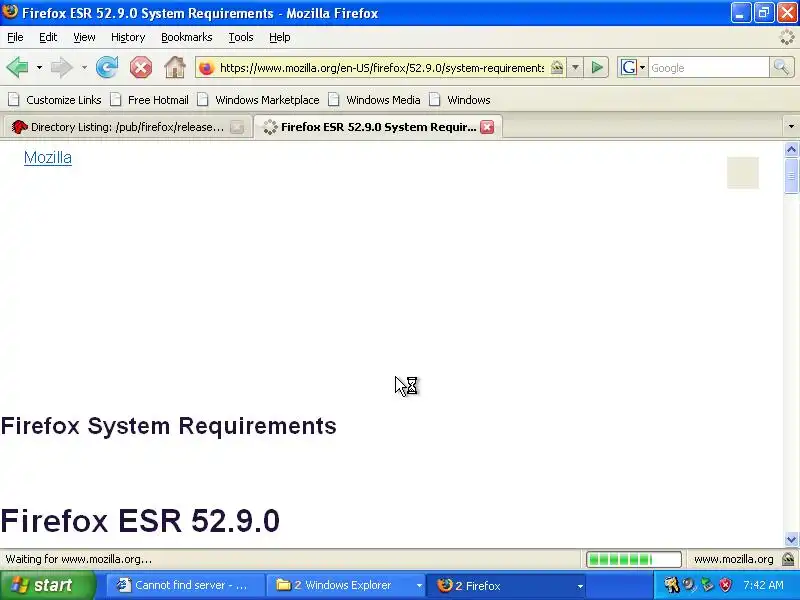Click the Windows start button
Image resolution: width=800 pixels, height=600 pixels.
pyautogui.click(x=47, y=585)
